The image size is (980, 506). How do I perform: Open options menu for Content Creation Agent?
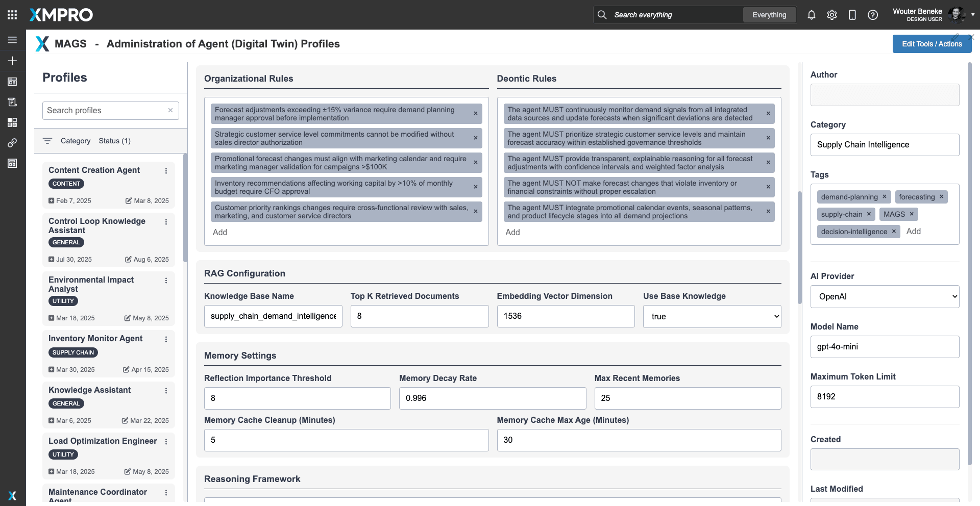tap(166, 171)
